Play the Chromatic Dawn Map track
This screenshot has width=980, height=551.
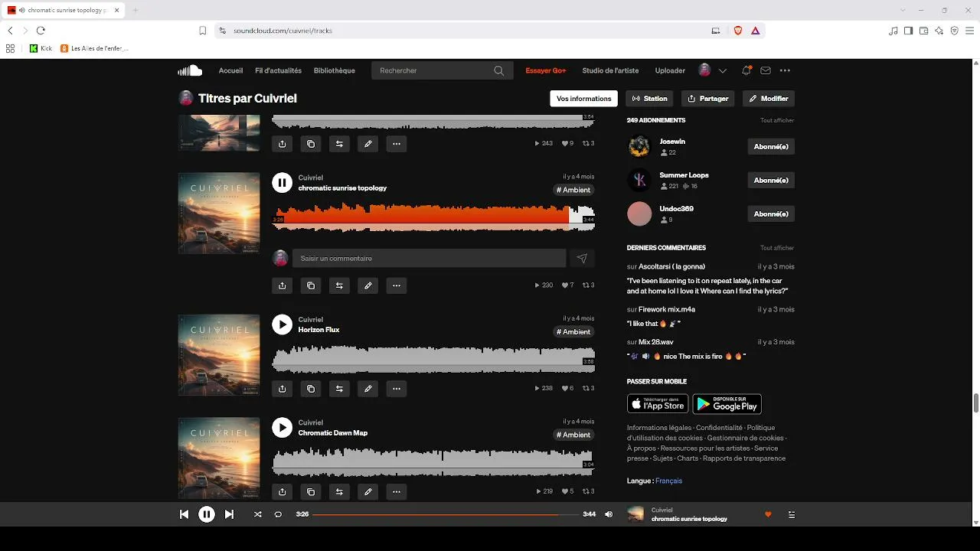(283, 427)
